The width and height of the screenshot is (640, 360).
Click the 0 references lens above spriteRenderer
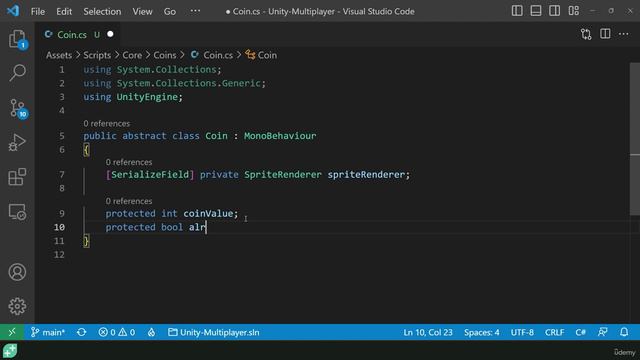129,162
